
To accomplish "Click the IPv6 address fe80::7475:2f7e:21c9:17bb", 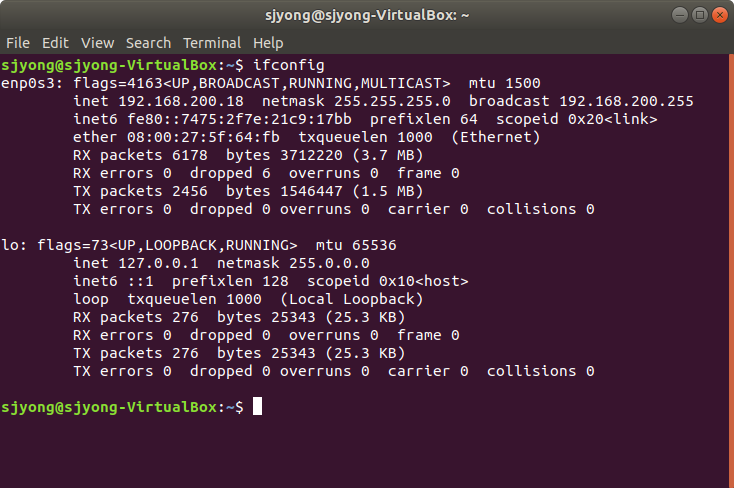I will coord(239,119).
